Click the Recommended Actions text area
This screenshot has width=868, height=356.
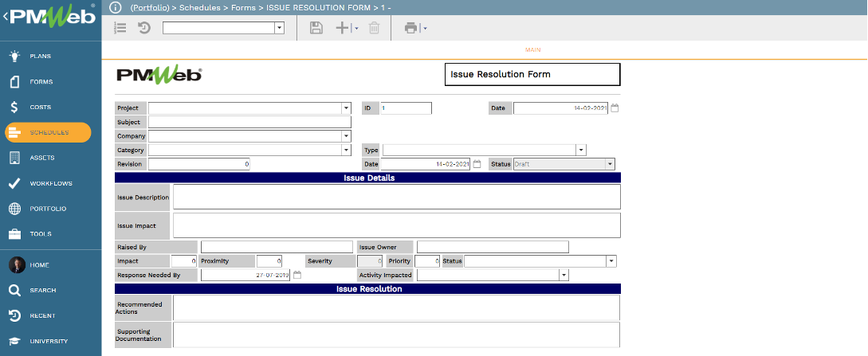(397, 308)
